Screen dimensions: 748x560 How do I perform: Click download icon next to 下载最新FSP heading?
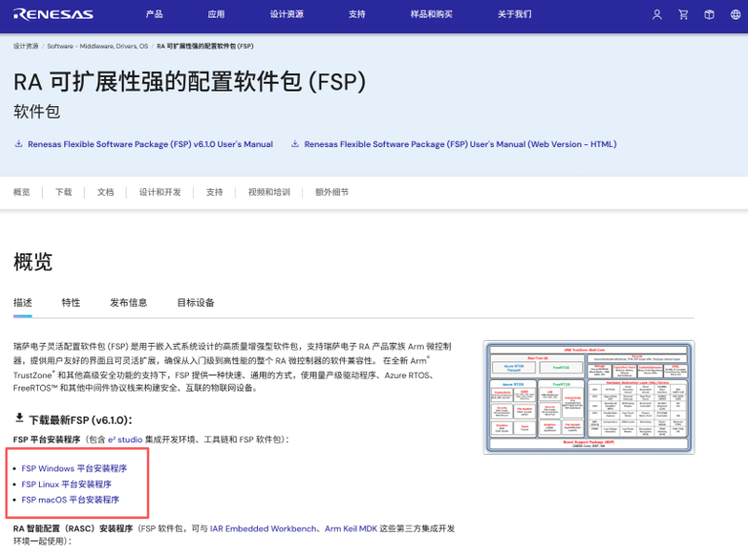point(19,418)
